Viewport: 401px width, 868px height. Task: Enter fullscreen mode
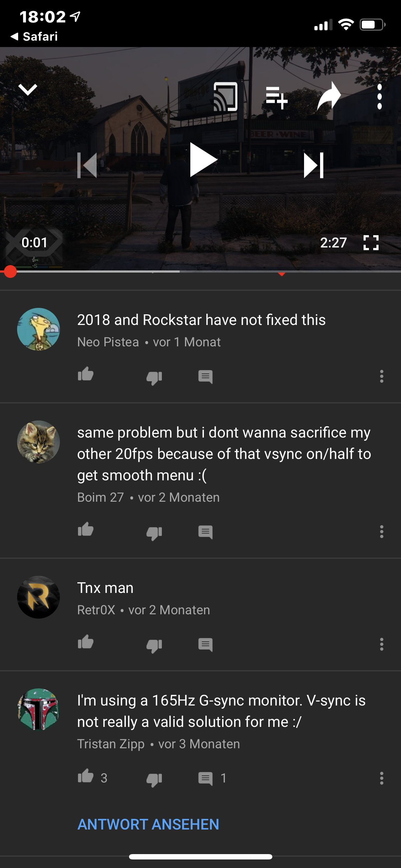[x=371, y=243]
